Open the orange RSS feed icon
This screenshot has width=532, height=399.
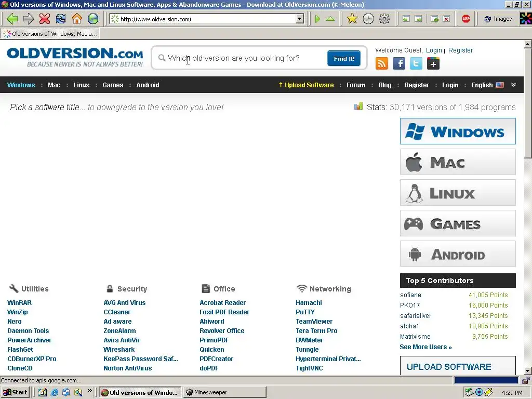[382, 63]
